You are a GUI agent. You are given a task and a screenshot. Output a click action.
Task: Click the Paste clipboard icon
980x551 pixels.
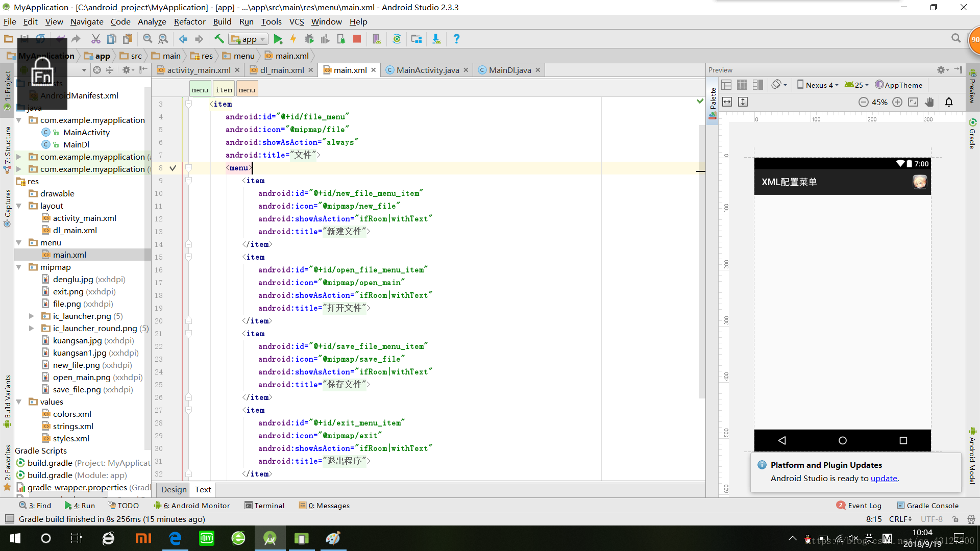pos(128,39)
